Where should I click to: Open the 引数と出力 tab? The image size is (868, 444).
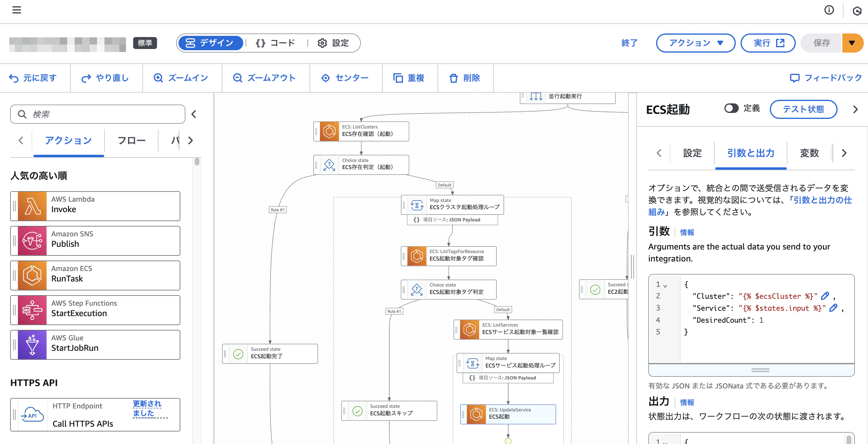750,153
